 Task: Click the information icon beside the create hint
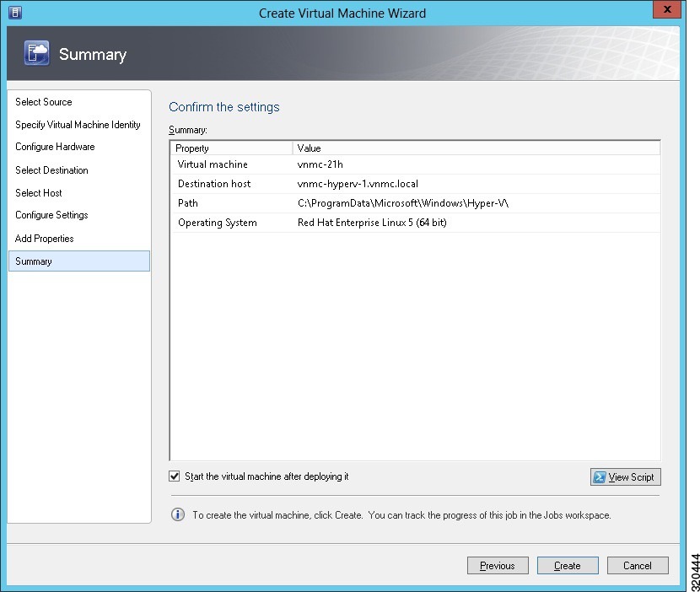(177, 514)
